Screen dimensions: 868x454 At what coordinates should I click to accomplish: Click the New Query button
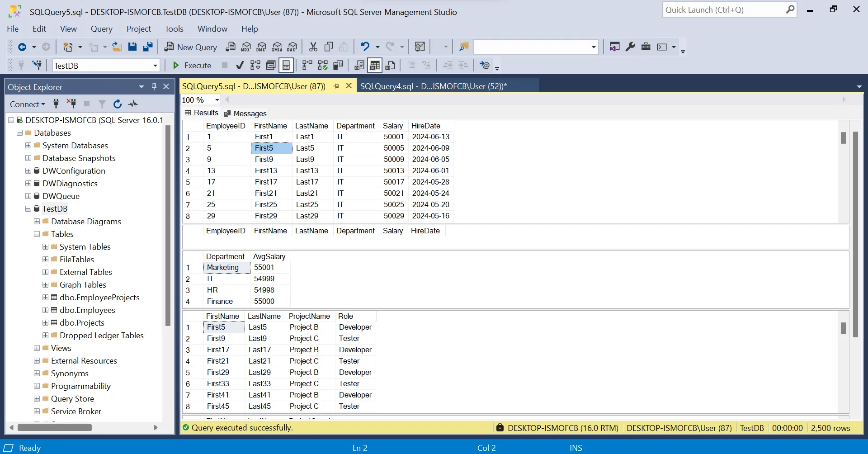(190, 47)
